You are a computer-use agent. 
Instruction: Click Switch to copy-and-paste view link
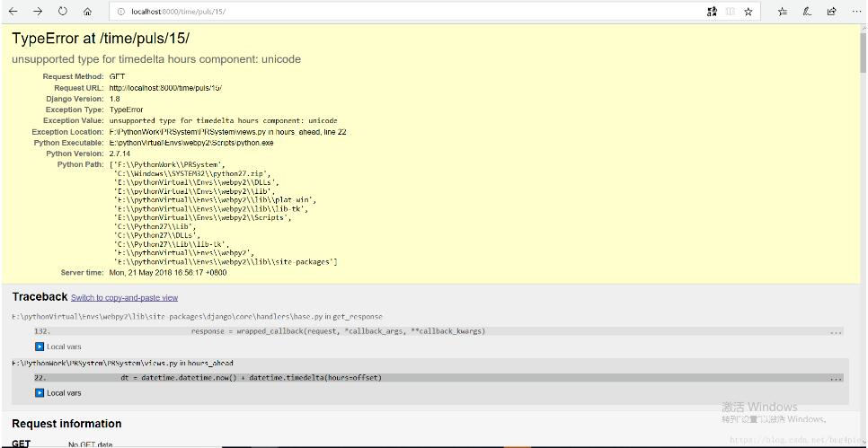click(x=125, y=297)
